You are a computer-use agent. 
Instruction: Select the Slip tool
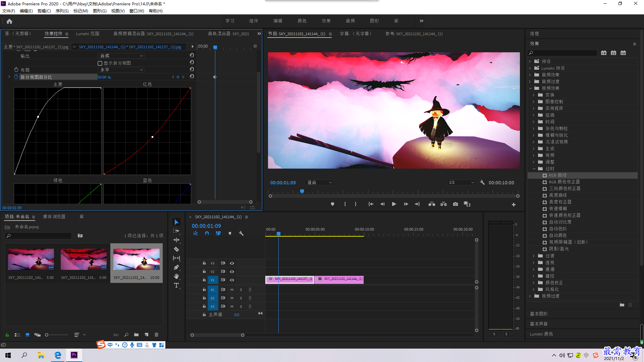coord(176,258)
